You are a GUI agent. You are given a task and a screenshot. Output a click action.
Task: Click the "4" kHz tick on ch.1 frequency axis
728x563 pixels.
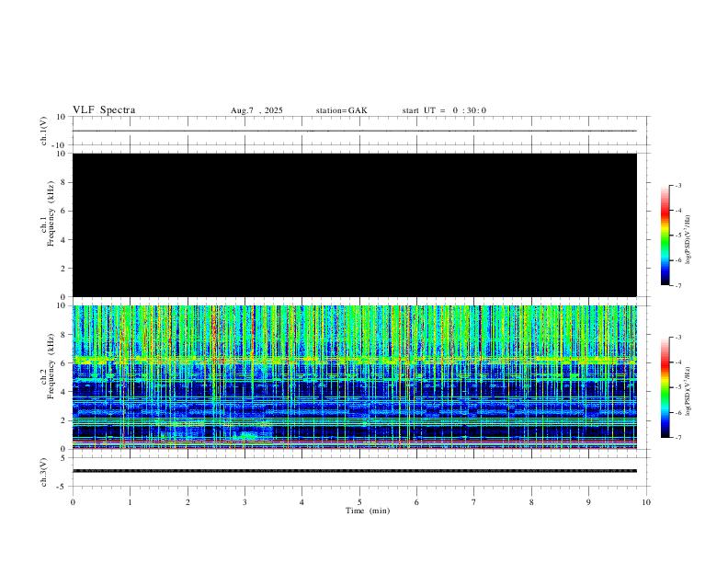point(63,240)
